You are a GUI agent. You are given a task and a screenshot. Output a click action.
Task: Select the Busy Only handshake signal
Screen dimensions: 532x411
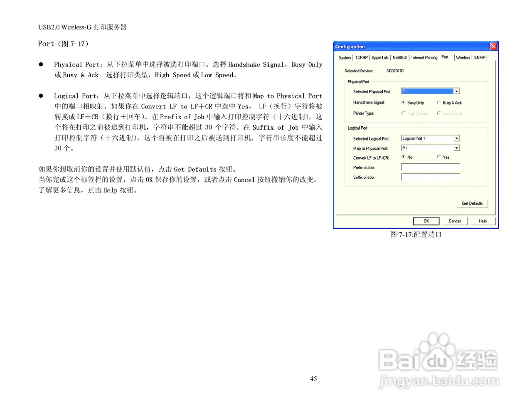(403, 103)
